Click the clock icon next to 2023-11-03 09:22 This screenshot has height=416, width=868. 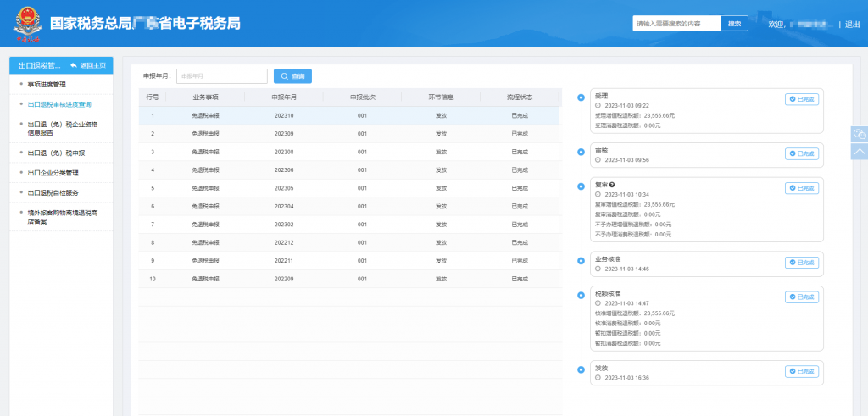[598, 106]
